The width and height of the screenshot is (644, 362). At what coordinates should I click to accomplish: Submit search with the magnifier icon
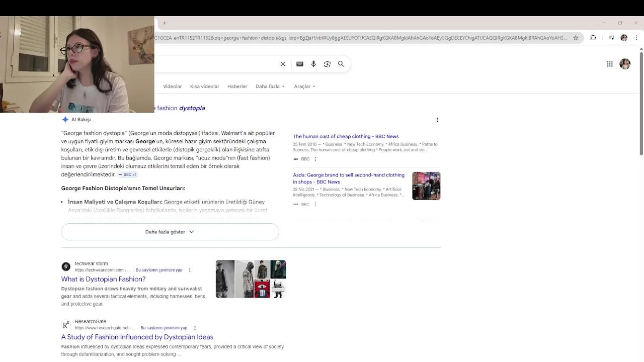[x=341, y=64]
